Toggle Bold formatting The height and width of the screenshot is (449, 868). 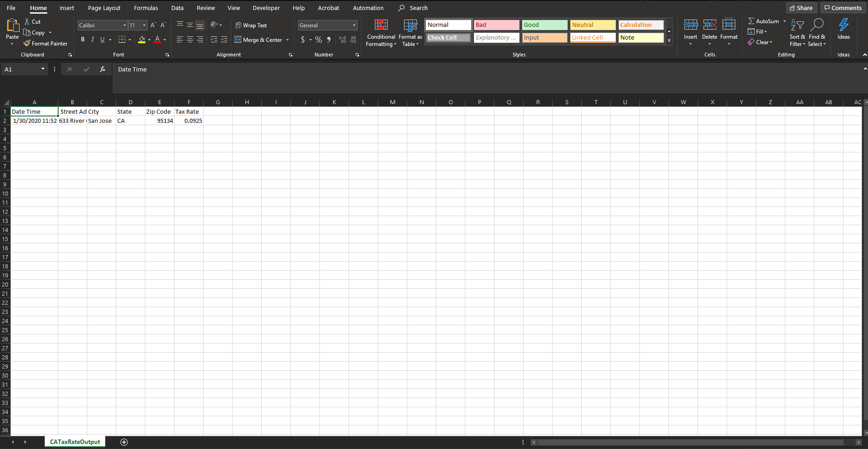pos(83,40)
